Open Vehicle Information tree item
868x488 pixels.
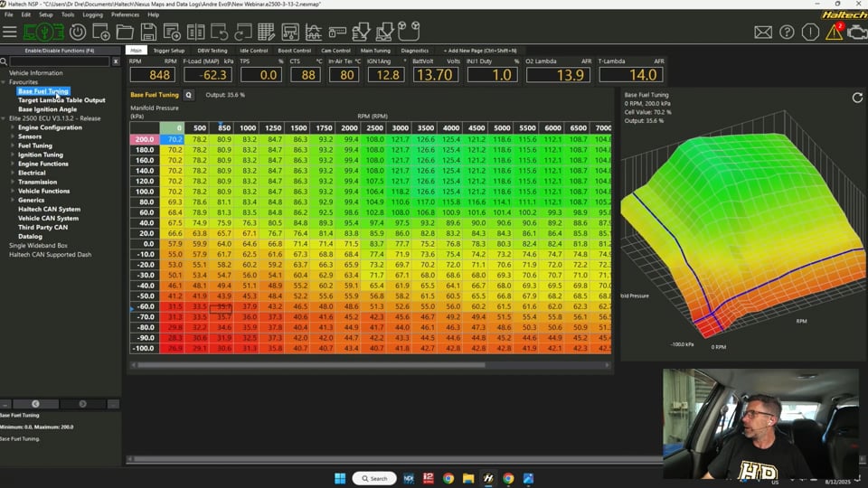tap(36, 73)
